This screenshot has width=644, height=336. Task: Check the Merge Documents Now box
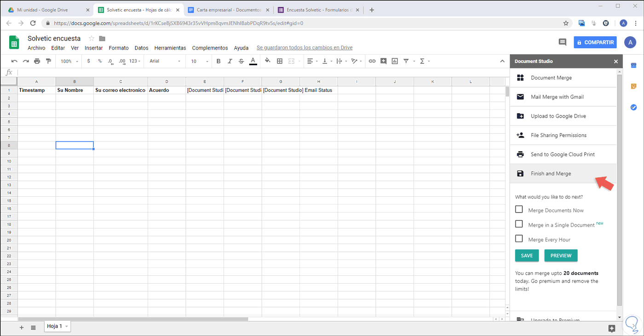[519, 210]
